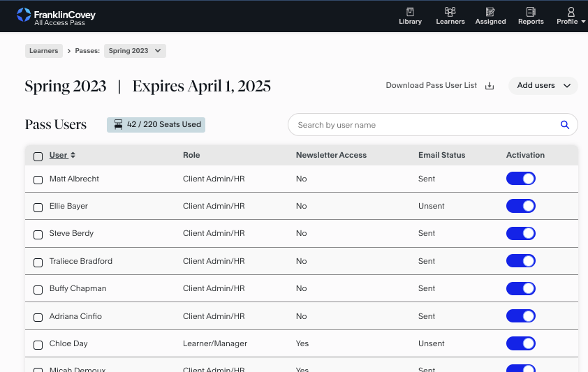This screenshot has width=588, height=372.
Task: Click Download Pass User List link
Action: [x=431, y=86]
